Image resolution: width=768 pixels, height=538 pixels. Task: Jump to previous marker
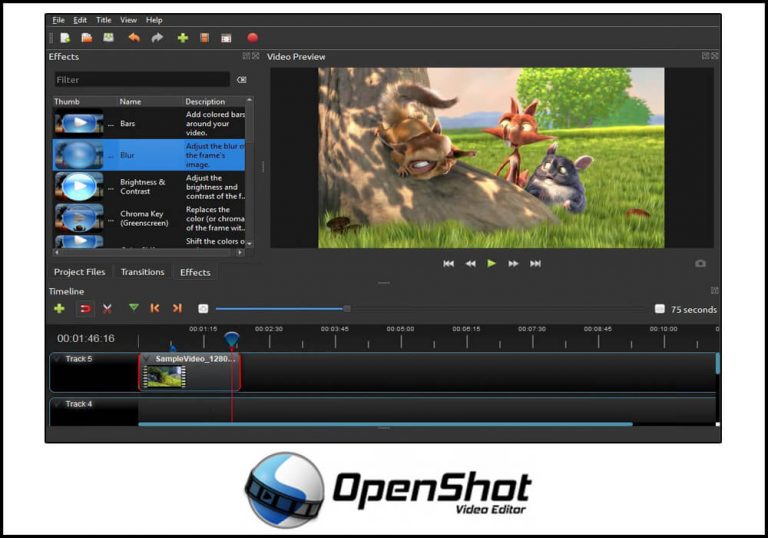click(155, 308)
